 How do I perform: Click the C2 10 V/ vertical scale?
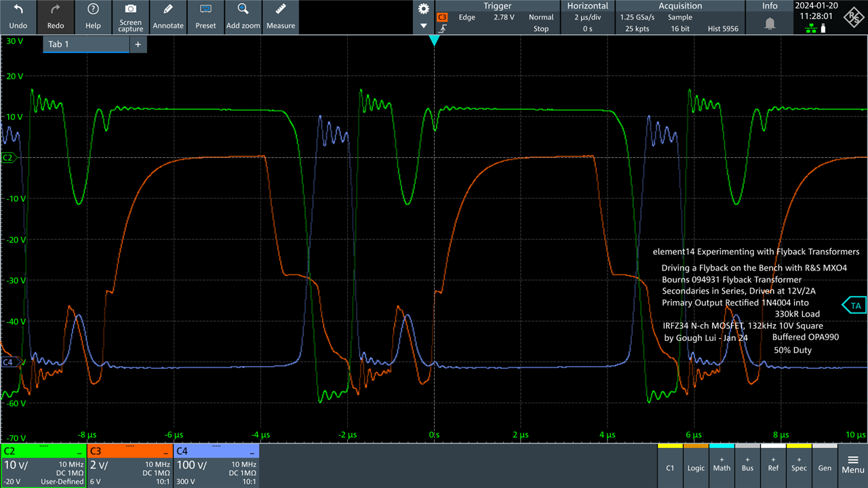16,465
